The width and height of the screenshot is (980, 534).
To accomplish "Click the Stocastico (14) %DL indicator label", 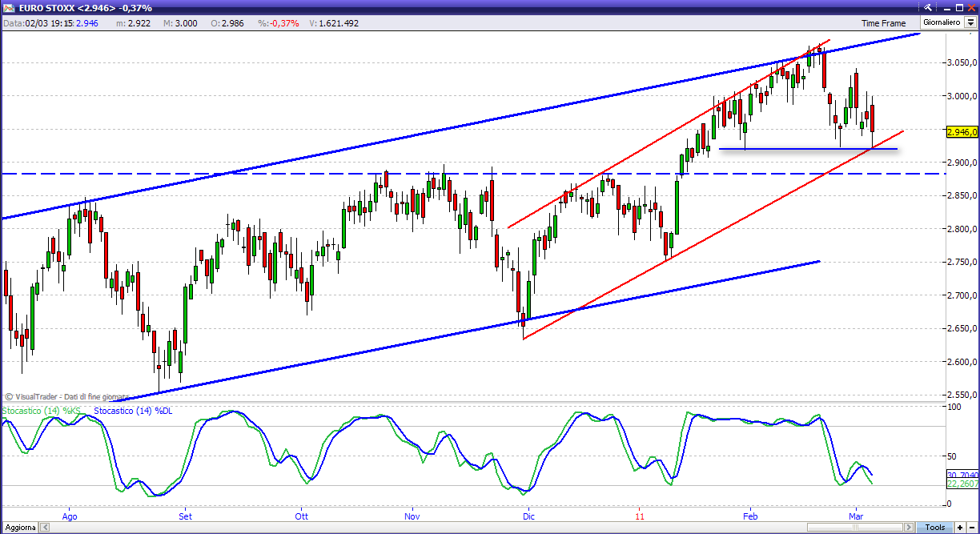I will click(x=133, y=411).
